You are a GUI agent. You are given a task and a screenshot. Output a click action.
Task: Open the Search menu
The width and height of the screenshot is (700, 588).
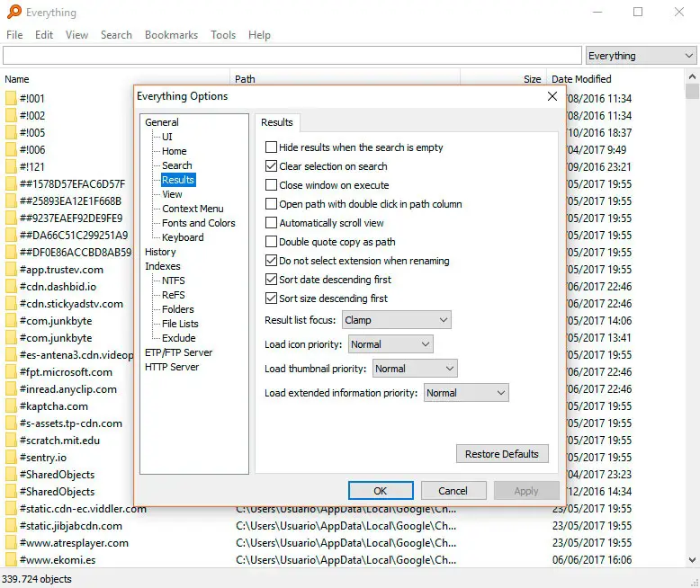pos(116,35)
